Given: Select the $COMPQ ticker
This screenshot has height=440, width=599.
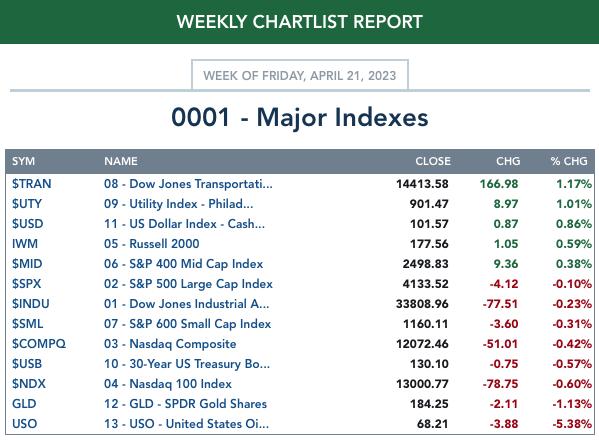Looking at the screenshot, I should coord(39,344).
